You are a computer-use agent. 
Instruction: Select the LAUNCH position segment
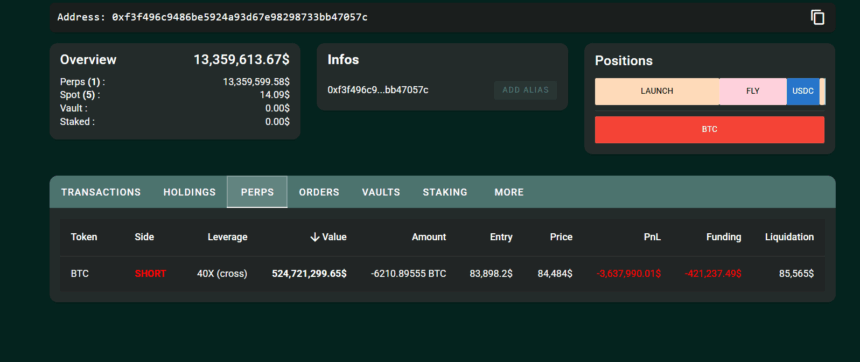(x=657, y=92)
